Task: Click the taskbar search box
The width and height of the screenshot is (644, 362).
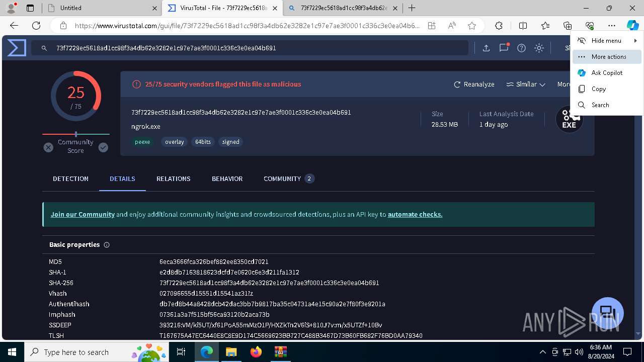Action: [96, 352]
